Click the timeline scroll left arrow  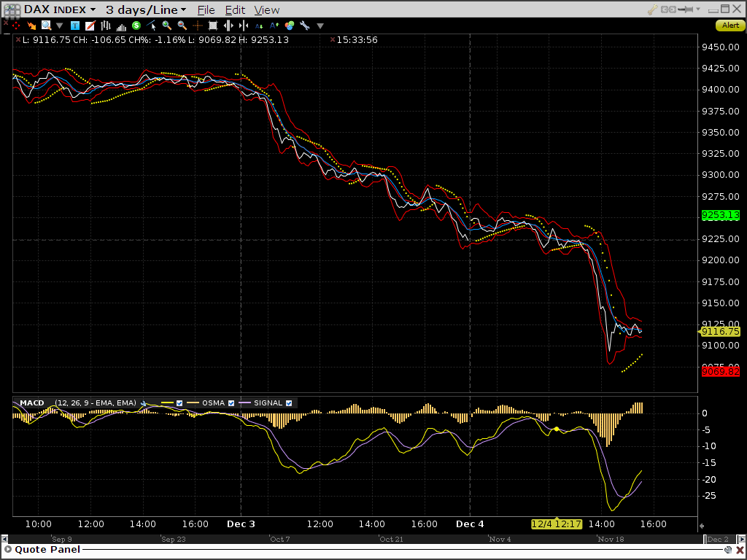(x=4, y=539)
